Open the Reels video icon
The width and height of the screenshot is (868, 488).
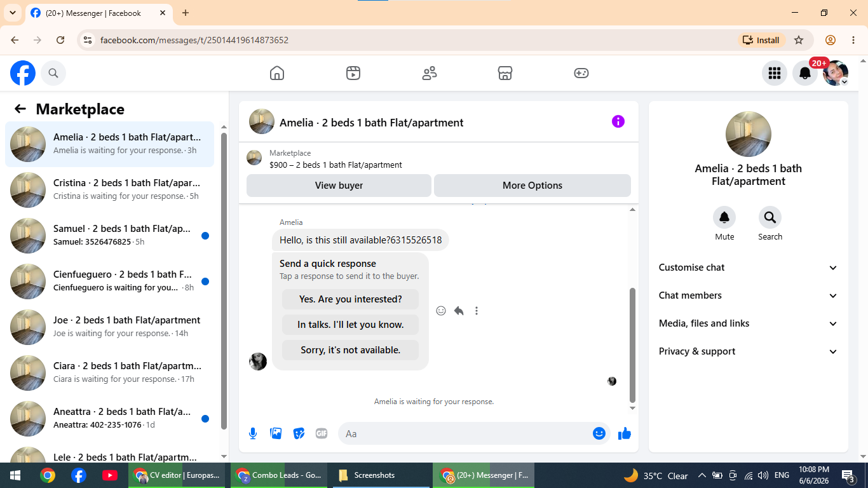(x=353, y=73)
